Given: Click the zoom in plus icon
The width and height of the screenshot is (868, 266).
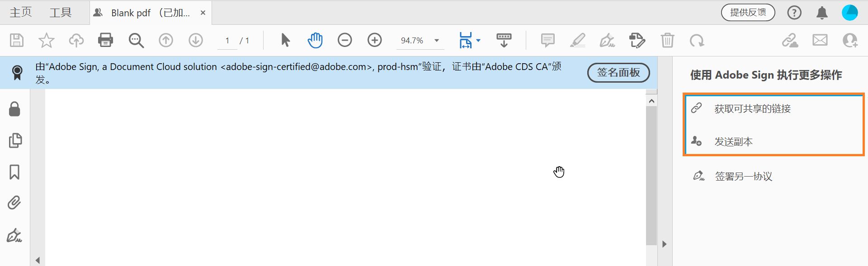Looking at the screenshot, I should 374,40.
